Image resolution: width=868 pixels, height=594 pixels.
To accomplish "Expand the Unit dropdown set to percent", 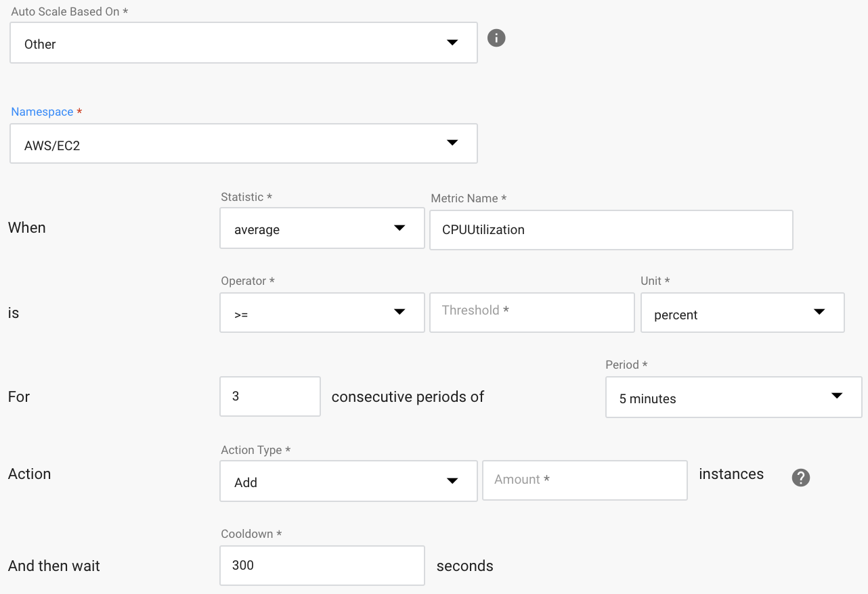I will click(x=742, y=313).
